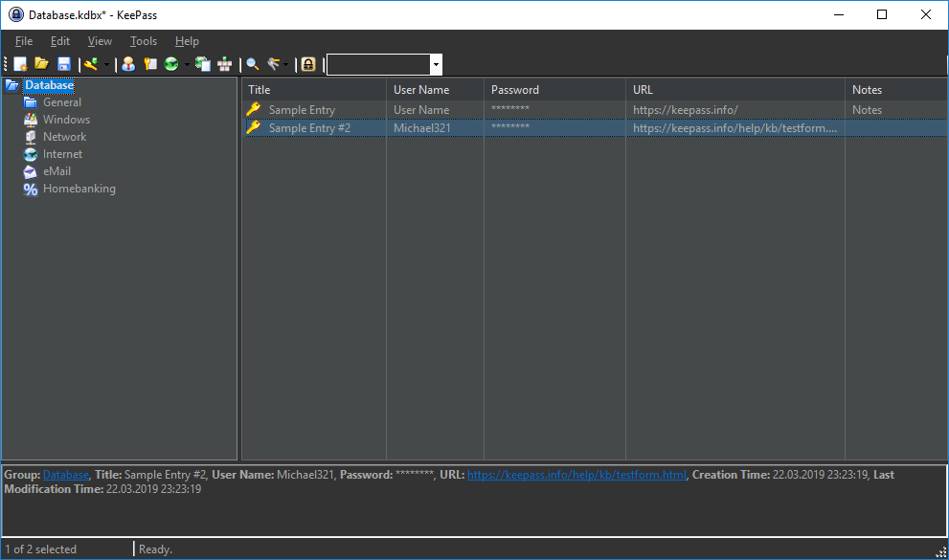Click the Add Entry key icon

point(91,64)
